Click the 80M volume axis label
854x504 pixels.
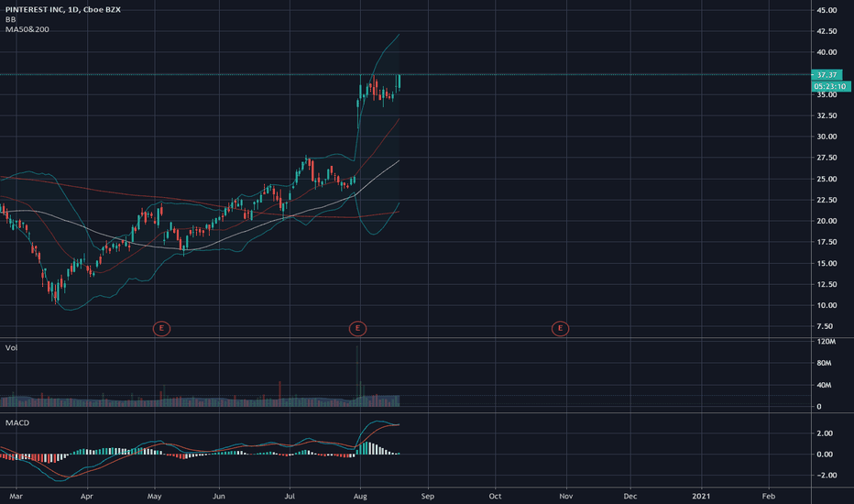824,363
